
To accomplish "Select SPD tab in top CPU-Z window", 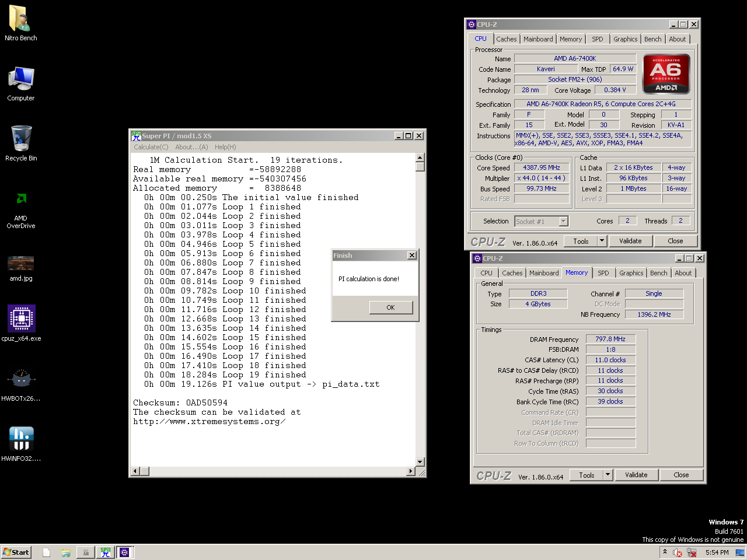I will [598, 39].
